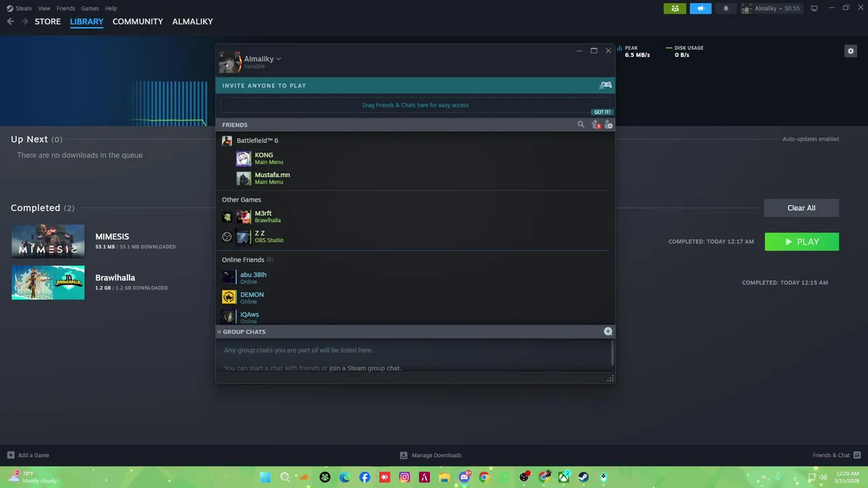The width and height of the screenshot is (868, 488).
Task: Open status dropdown next to Almaliky in friends window
Action: (279, 59)
